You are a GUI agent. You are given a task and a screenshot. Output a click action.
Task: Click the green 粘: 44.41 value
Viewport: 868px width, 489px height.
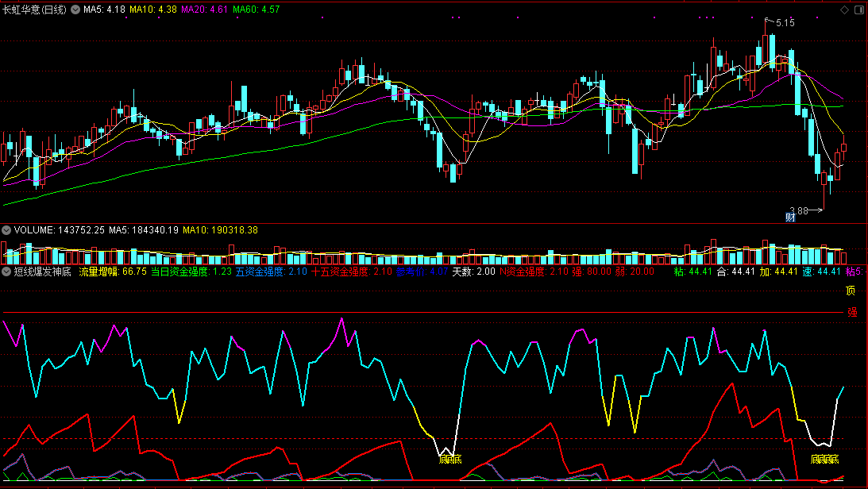click(693, 271)
